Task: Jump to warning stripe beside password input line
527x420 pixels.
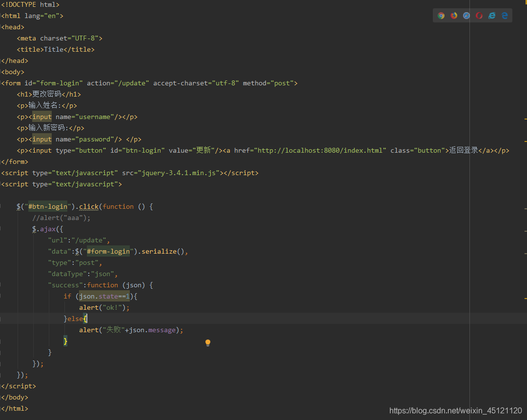Action: [526, 141]
